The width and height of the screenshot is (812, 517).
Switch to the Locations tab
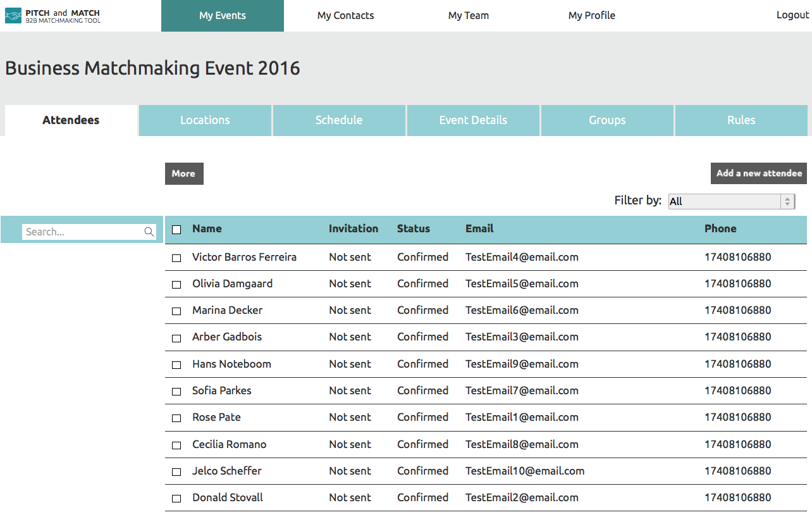click(x=205, y=120)
